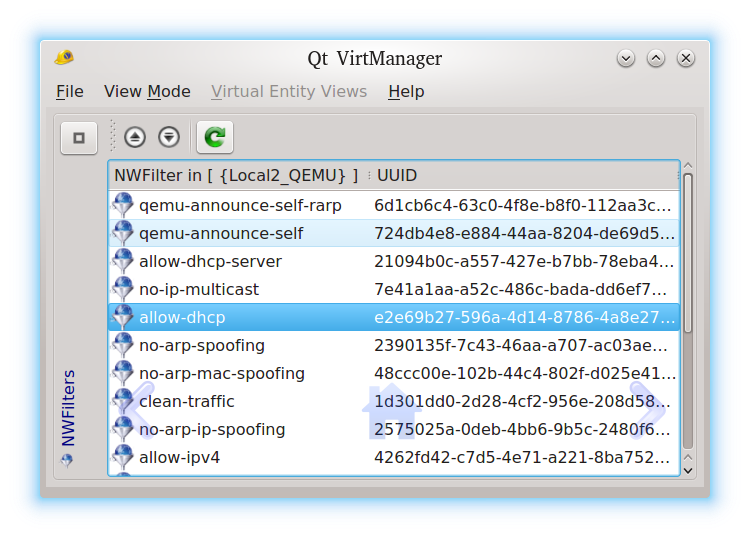Select the no-arp-mac-spoofing filter name
Viewport: 750px width, 538px height.
click(x=222, y=373)
